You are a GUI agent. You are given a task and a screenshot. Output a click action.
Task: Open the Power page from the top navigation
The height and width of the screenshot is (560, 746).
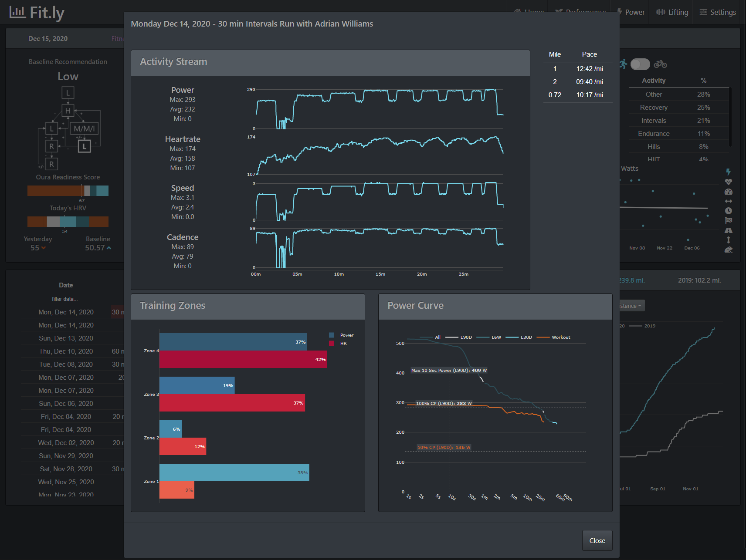click(x=631, y=12)
